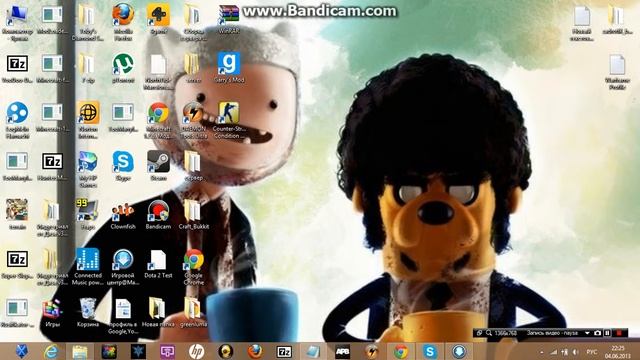Take a screenshot with Bandicam camera icon

pos(598,333)
